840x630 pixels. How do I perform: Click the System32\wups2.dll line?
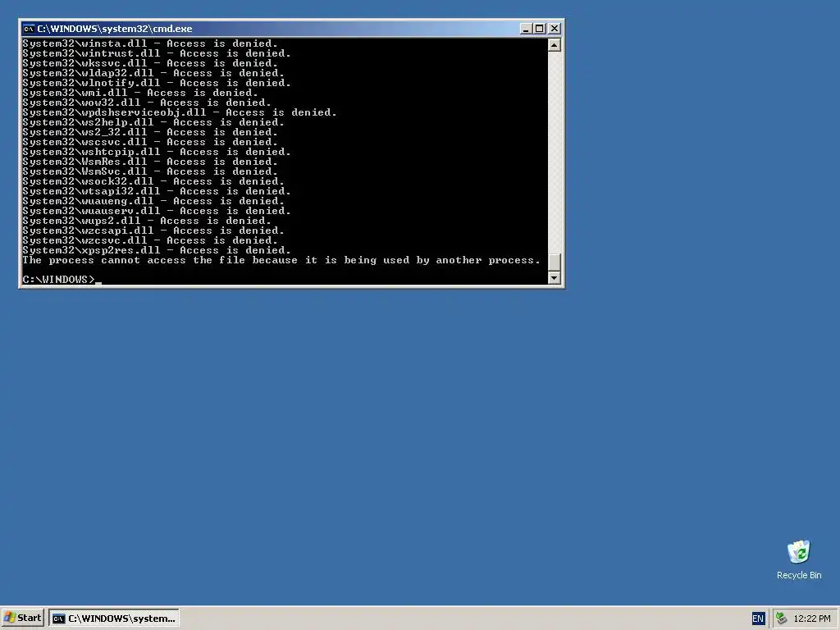point(147,221)
